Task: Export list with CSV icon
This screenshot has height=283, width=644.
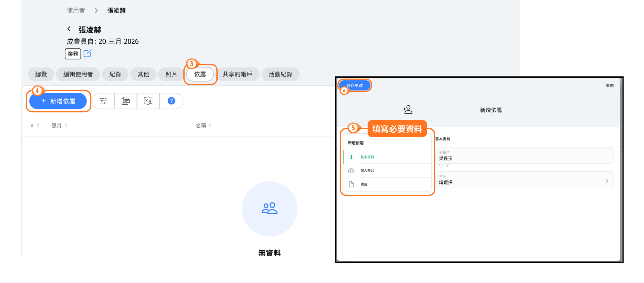Action: click(126, 101)
